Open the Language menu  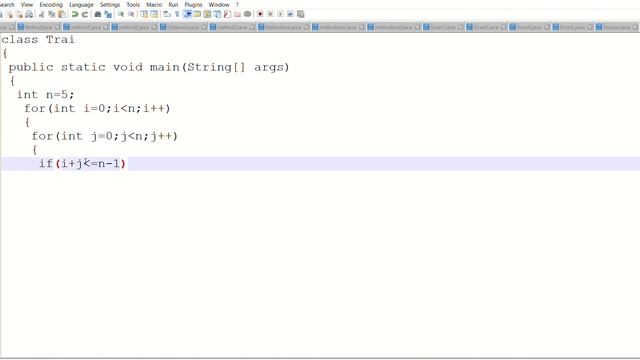pos(81,4)
